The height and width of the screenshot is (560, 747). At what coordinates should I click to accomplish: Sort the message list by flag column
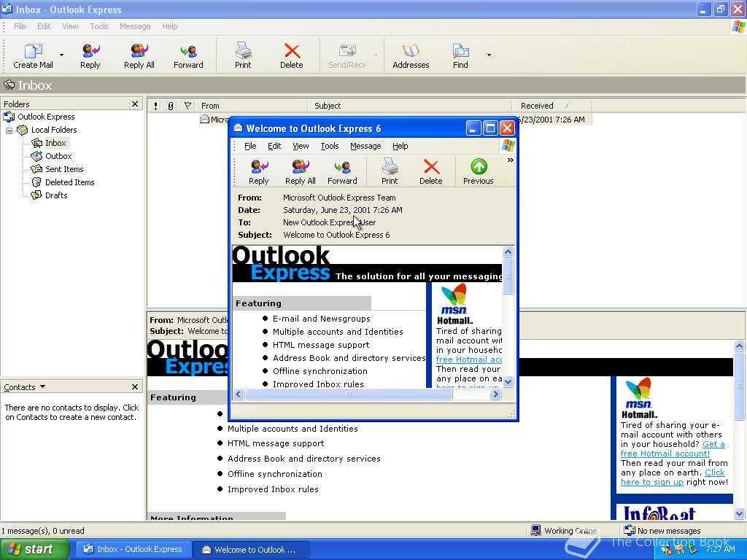click(187, 106)
